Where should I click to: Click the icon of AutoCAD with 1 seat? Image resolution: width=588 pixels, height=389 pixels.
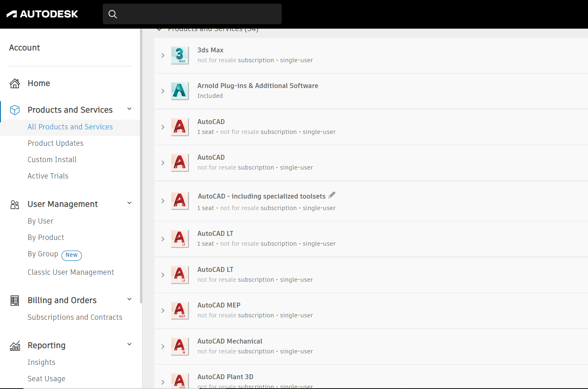click(x=180, y=127)
